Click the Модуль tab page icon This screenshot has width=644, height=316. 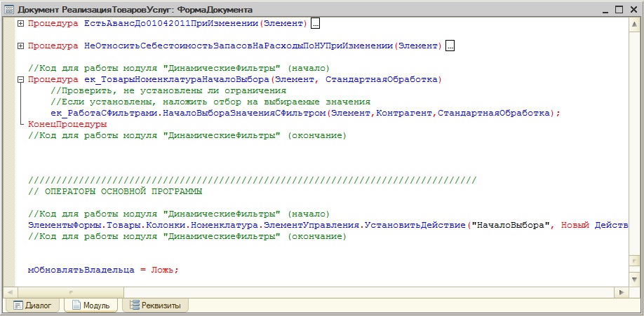pos(76,305)
